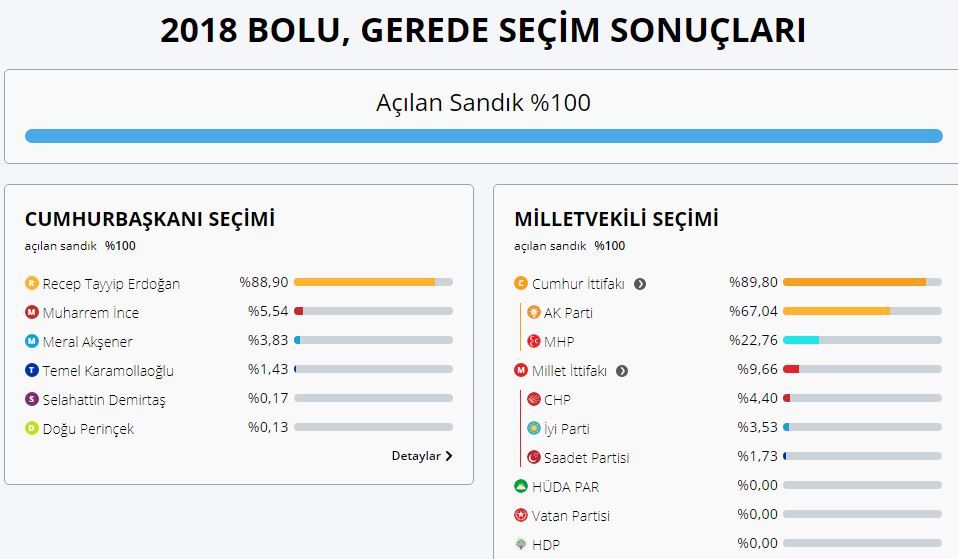Click the Saadet Partisi logo icon
958x559 pixels.
tap(534, 457)
